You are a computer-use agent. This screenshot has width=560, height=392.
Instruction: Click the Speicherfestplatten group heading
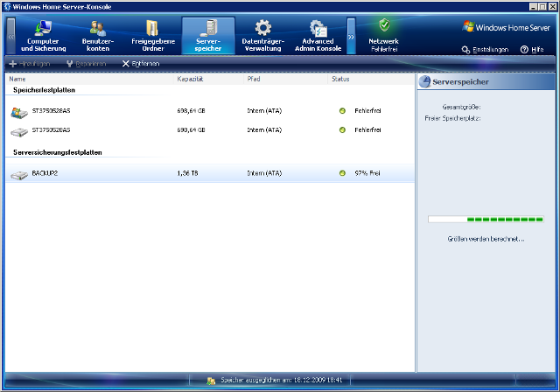tap(45, 90)
